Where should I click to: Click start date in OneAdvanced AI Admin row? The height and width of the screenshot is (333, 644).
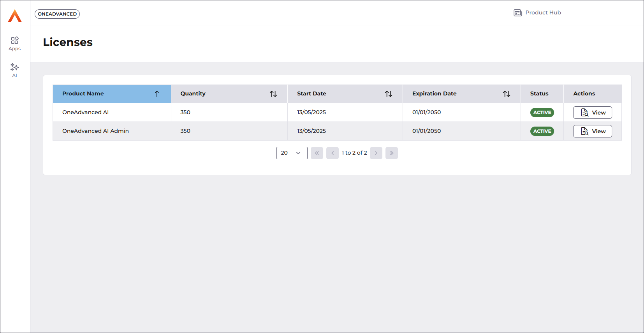pyautogui.click(x=311, y=131)
